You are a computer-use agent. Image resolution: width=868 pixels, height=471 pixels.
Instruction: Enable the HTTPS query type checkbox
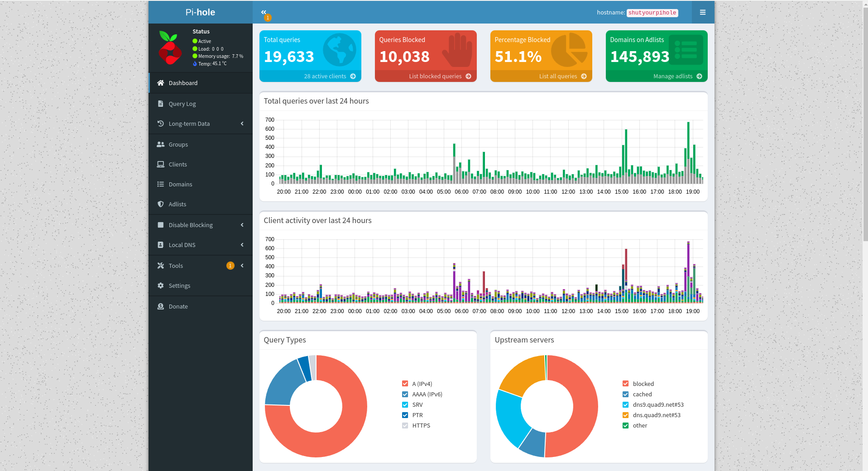[x=404, y=425]
